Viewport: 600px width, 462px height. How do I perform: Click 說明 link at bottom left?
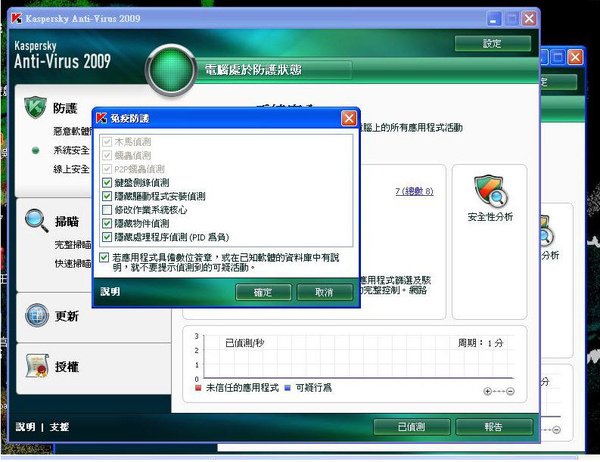coord(25,427)
